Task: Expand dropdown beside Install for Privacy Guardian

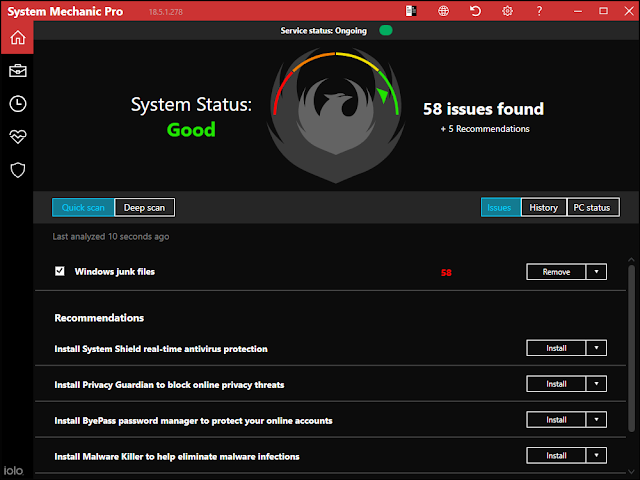Action: 596,384
